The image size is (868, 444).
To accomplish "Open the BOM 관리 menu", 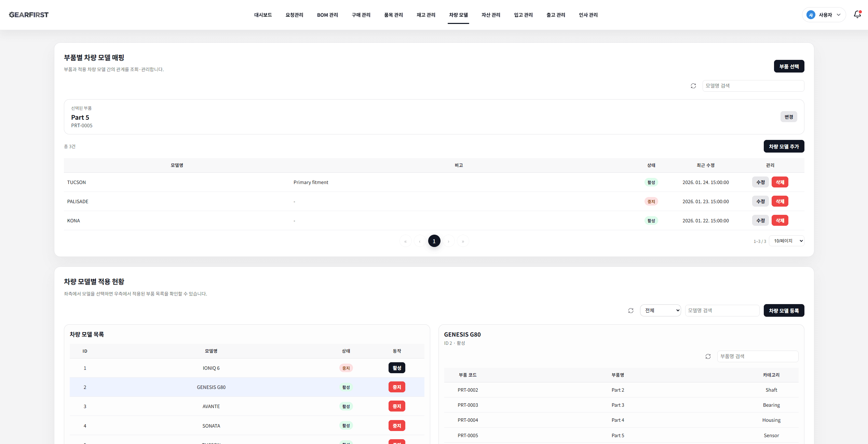I will (x=327, y=15).
